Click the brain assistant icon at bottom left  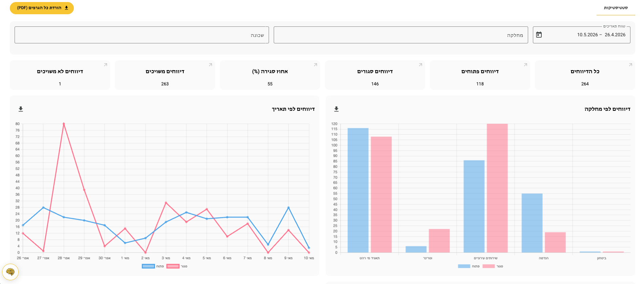tap(10, 272)
